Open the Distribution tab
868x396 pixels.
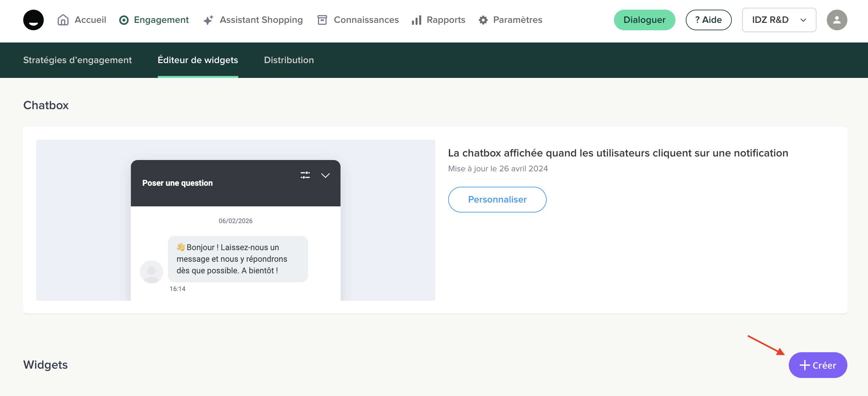pyautogui.click(x=289, y=60)
